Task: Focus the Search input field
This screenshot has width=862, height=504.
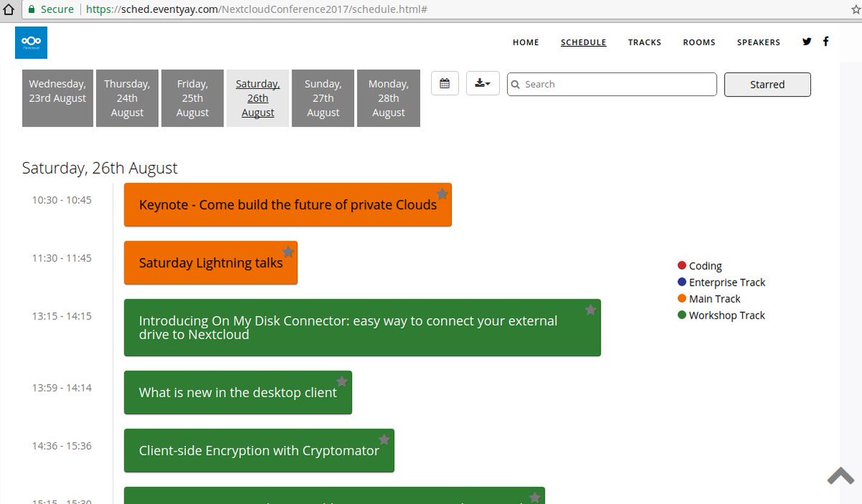Action: (612, 84)
